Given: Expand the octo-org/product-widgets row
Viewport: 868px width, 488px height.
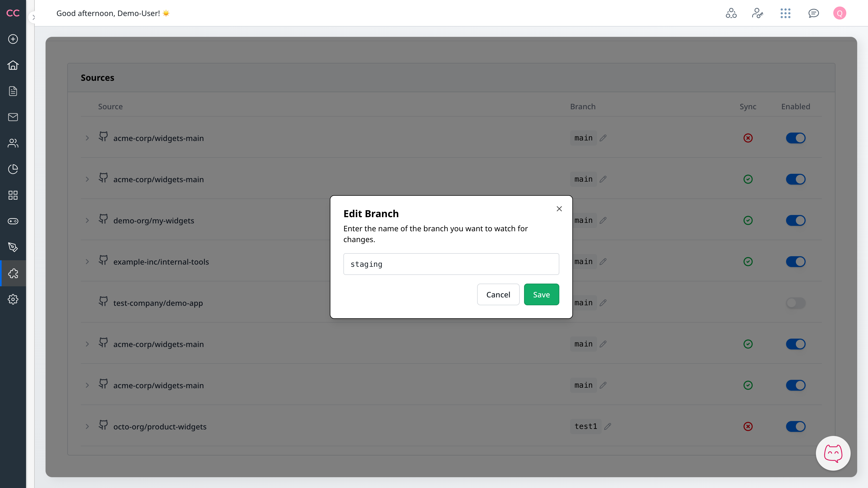Looking at the screenshot, I should tap(87, 426).
